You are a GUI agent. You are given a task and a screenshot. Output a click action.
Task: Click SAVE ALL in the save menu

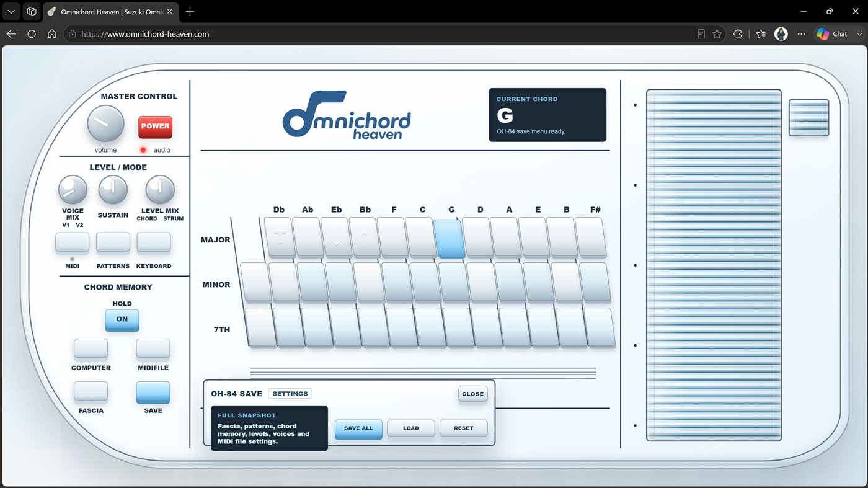358,428
